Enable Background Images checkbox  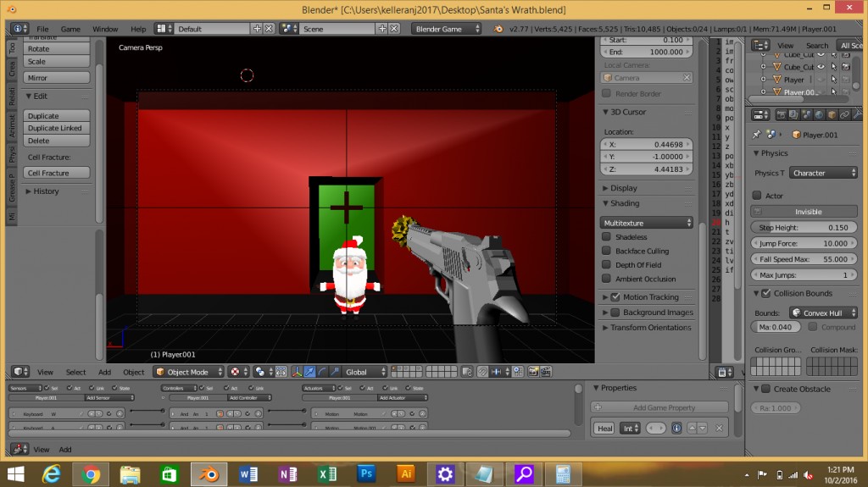pos(615,313)
